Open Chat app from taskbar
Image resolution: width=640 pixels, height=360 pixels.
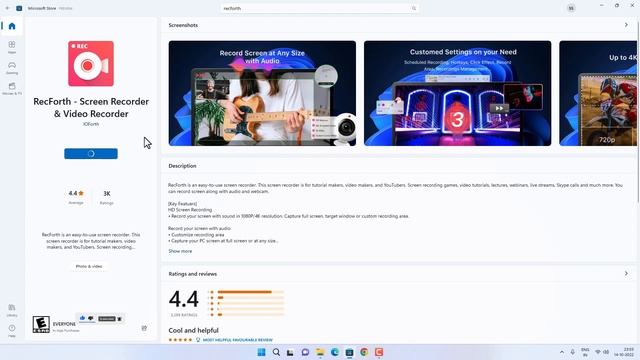tap(305, 352)
